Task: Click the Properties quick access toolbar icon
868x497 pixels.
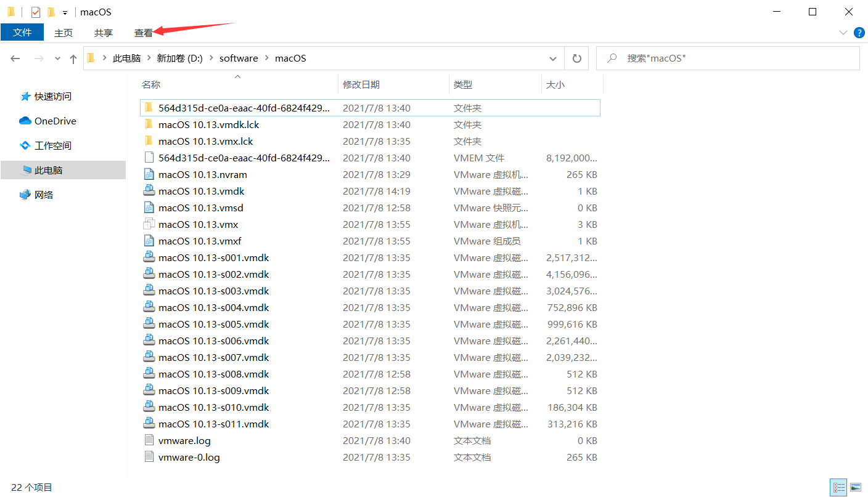Action: pyautogui.click(x=35, y=12)
